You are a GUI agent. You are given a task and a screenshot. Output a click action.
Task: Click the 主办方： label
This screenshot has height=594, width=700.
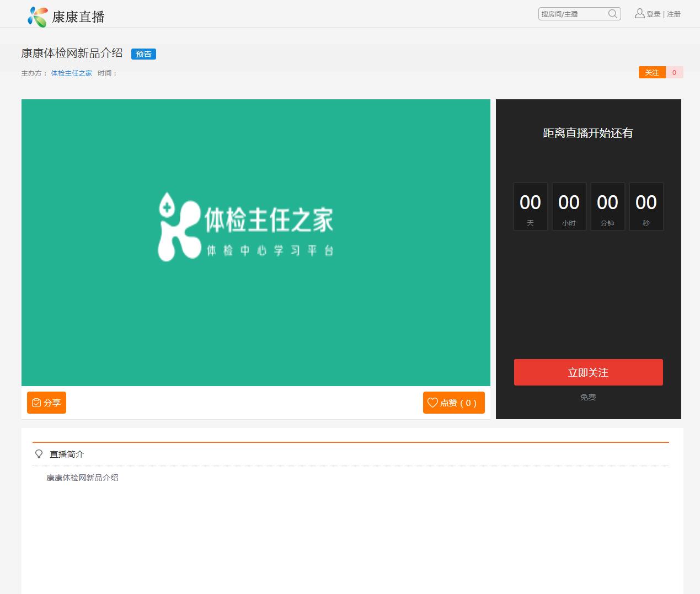click(34, 73)
